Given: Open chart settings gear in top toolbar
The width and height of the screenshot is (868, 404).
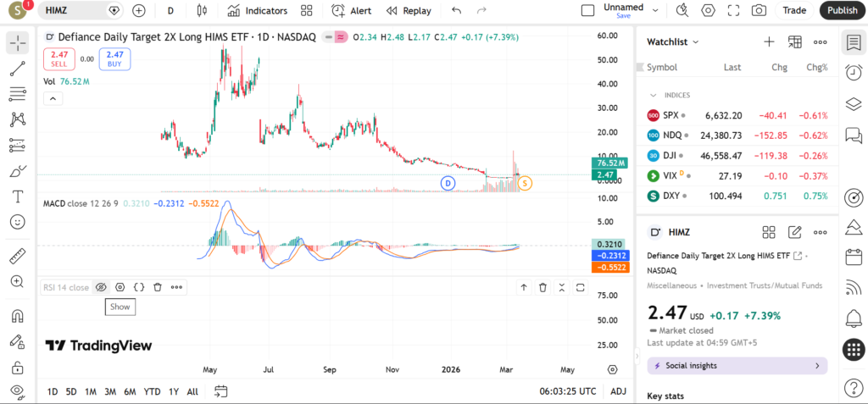Looking at the screenshot, I should (x=708, y=11).
